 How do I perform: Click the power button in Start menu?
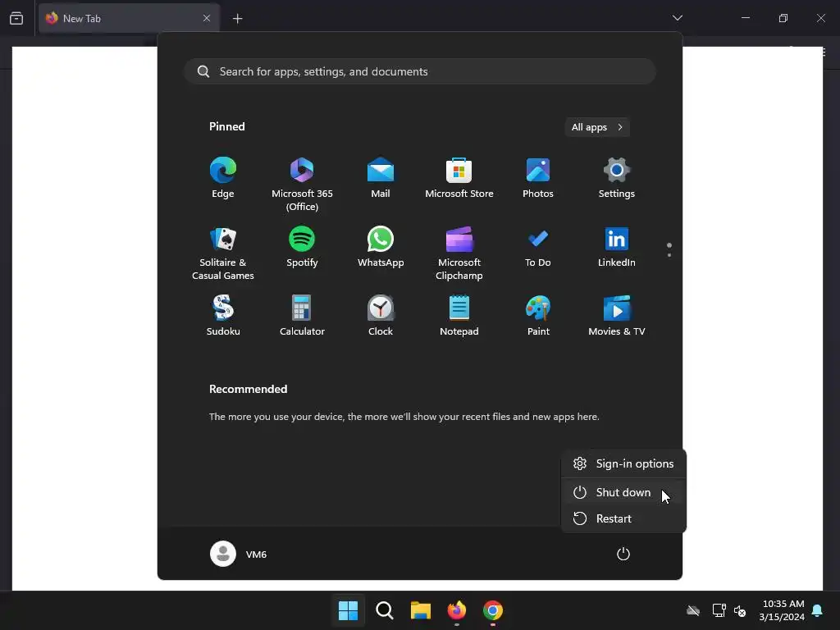623,554
